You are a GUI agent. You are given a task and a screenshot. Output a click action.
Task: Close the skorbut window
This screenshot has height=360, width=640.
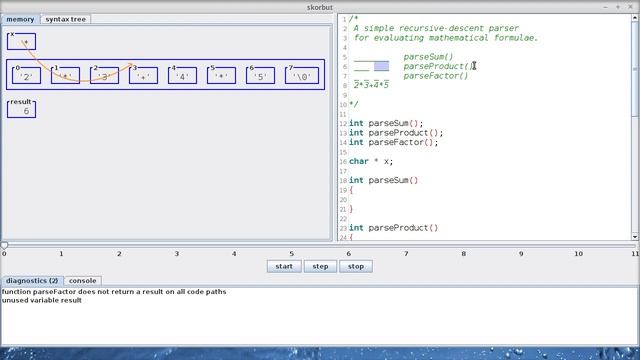pos(630,7)
